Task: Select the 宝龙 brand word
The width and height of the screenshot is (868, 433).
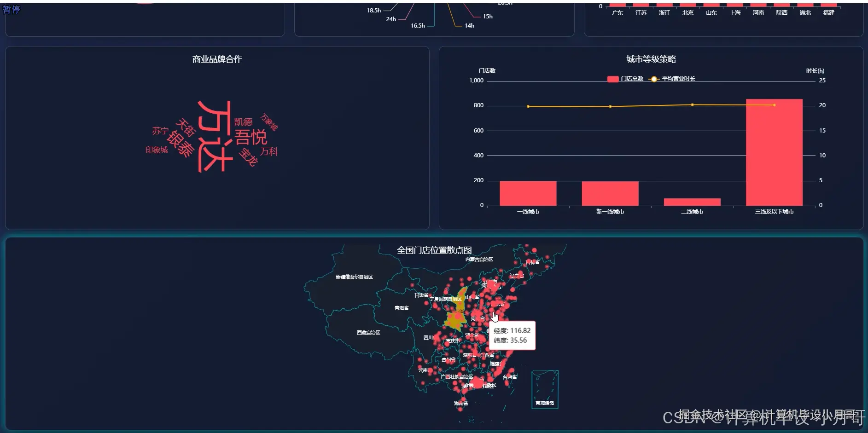Action: tap(248, 157)
